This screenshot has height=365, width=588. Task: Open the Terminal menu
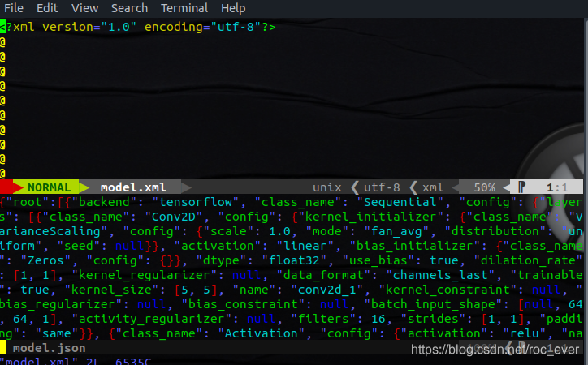click(x=184, y=8)
